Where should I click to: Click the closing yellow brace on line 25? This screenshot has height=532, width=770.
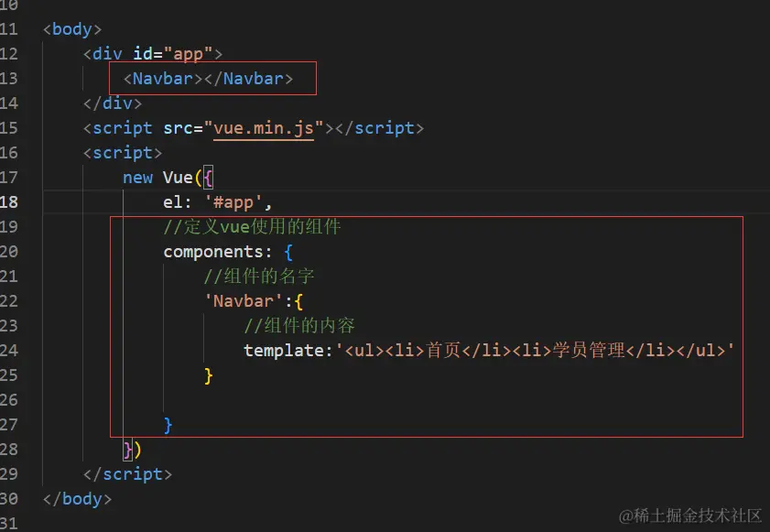(x=208, y=375)
